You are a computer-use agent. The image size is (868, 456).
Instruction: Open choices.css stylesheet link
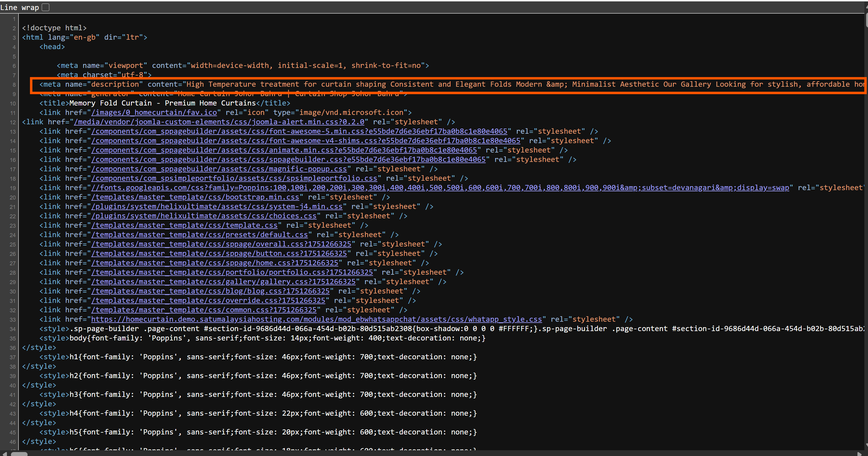[204, 216]
